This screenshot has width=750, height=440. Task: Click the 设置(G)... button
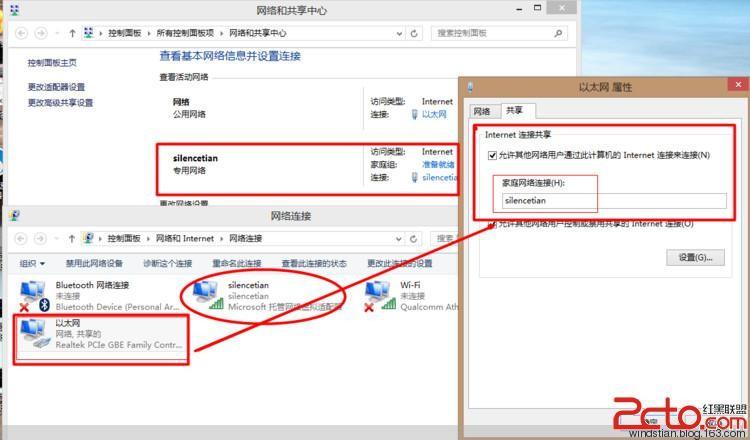[x=695, y=257]
